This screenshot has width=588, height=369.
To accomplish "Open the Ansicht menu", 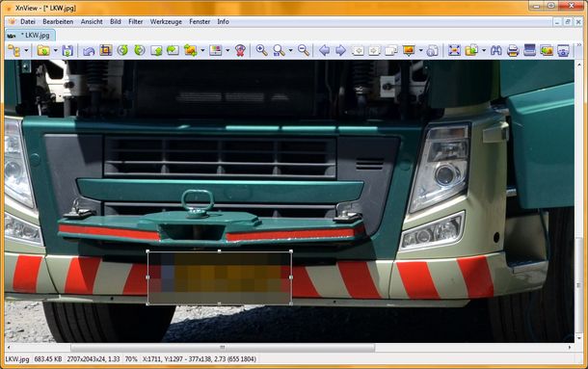I will pos(92,22).
